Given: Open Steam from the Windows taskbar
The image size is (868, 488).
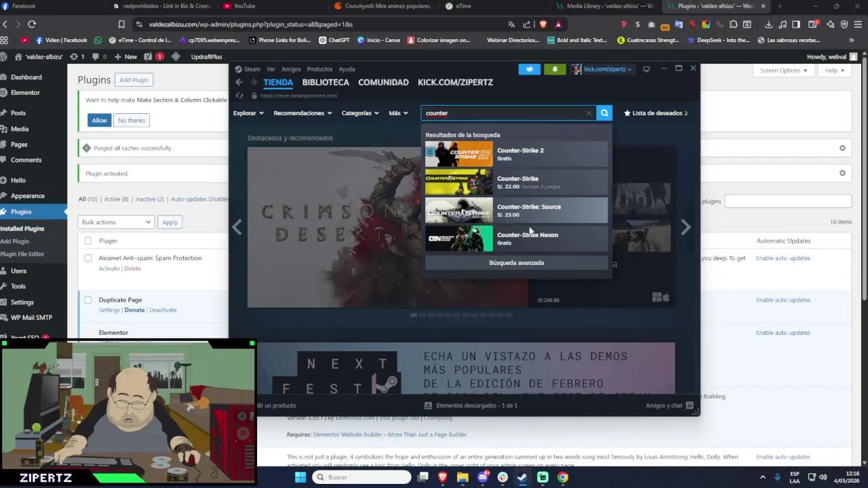Looking at the screenshot, I should (x=522, y=477).
